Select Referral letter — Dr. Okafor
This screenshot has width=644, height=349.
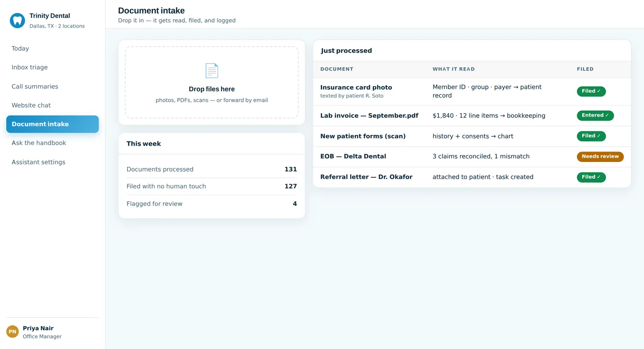coord(366,177)
